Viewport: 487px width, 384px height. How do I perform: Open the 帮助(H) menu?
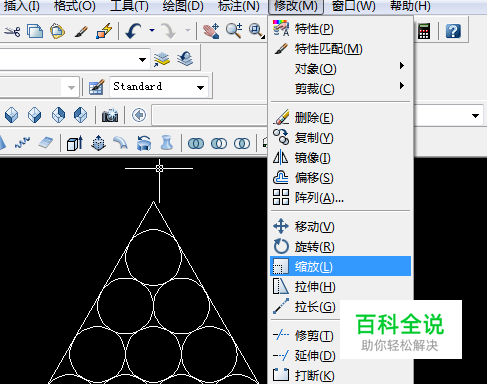410,6
